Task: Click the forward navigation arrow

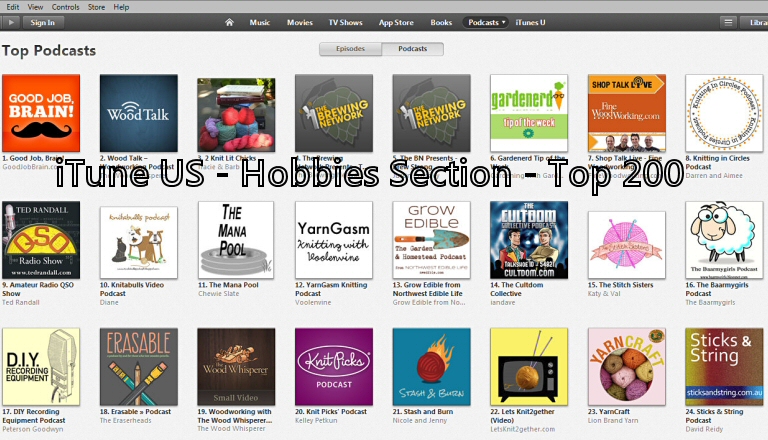Action: click(x=9, y=22)
